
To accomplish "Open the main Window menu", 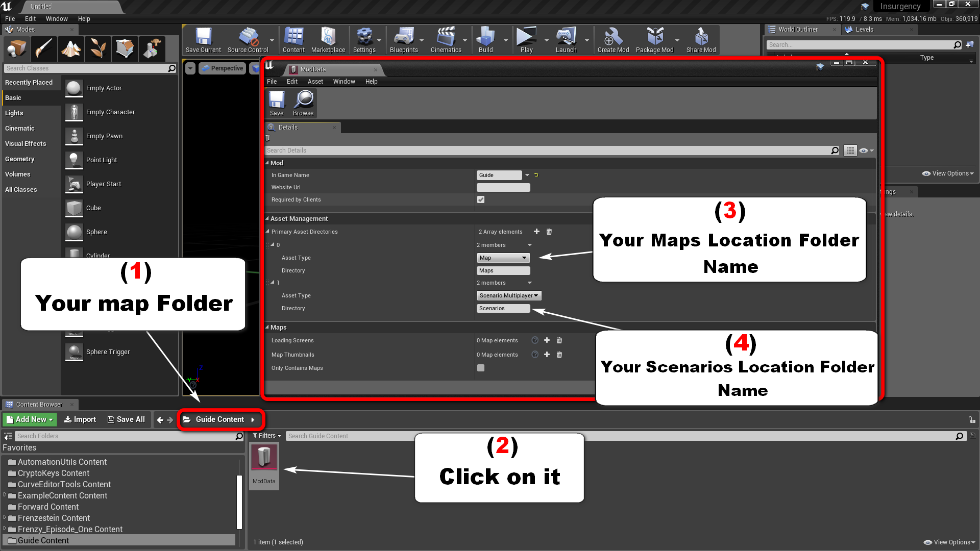I will pos(57,18).
